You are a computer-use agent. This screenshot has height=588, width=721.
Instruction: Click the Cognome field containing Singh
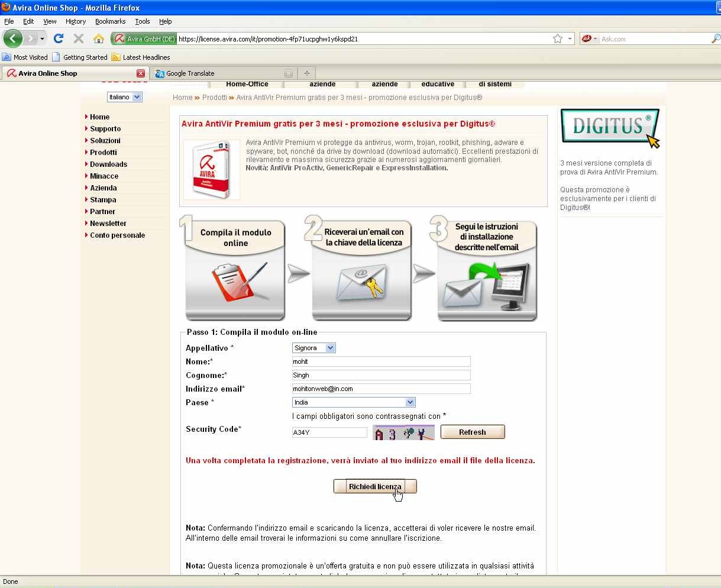(x=381, y=375)
